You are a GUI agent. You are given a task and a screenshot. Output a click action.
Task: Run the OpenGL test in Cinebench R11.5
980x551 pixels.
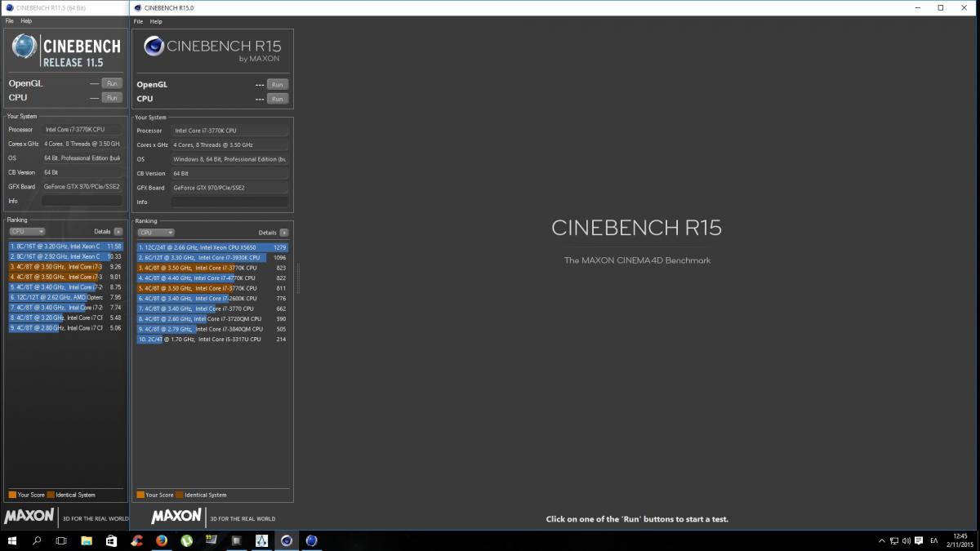[x=112, y=83]
